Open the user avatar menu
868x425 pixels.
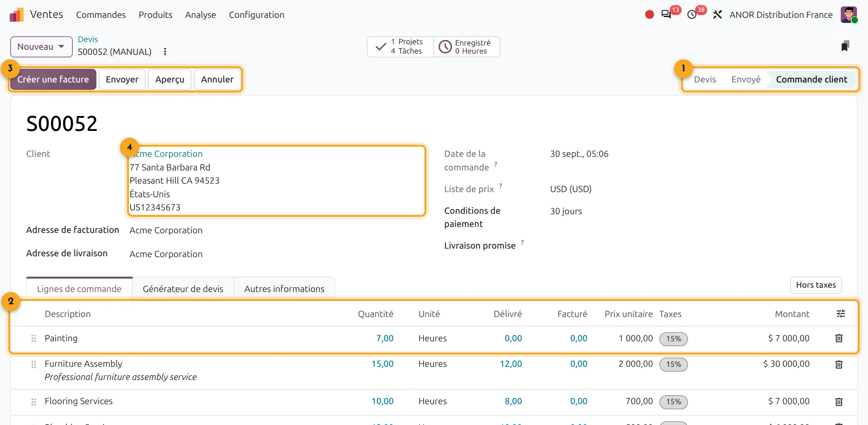(848, 15)
